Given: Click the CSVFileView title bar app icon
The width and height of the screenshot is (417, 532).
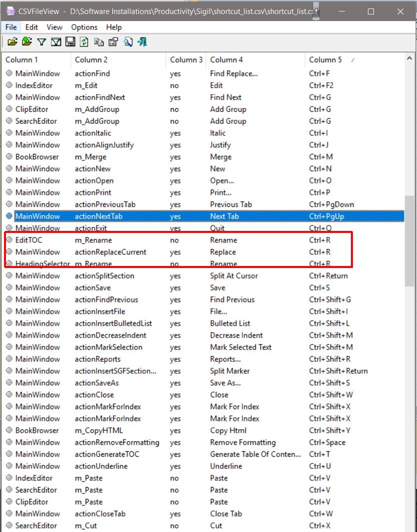Looking at the screenshot, I should click(11, 11).
